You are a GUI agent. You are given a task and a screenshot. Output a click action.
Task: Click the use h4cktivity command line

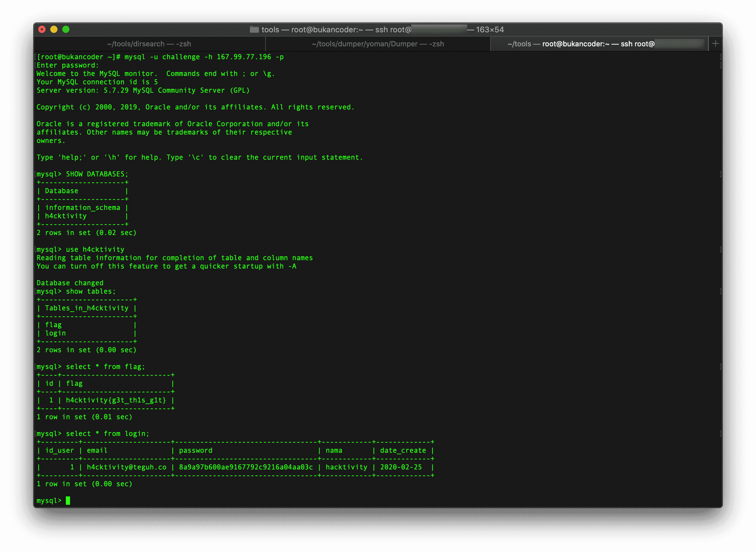click(x=95, y=250)
